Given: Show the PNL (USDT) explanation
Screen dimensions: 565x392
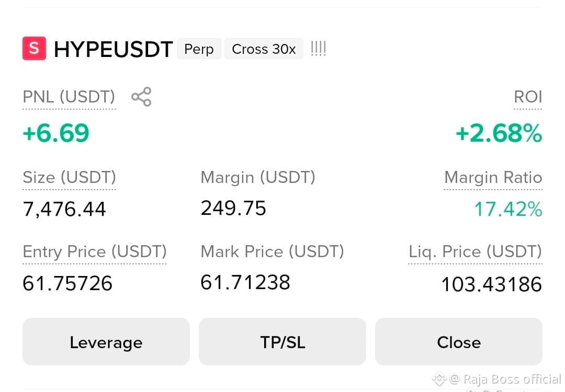Looking at the screenshot, I should [69, 97].
